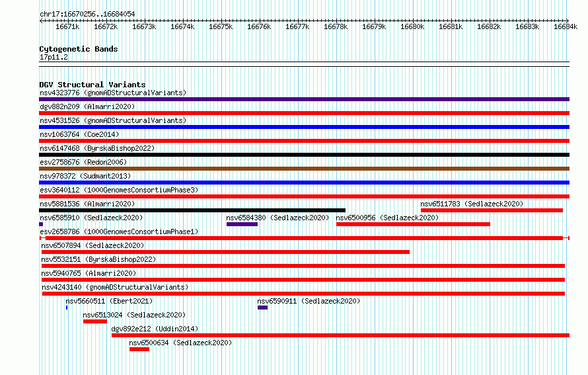
Task: Click the black nsv6147468 variant bar
Action: (x=304, y=155)
